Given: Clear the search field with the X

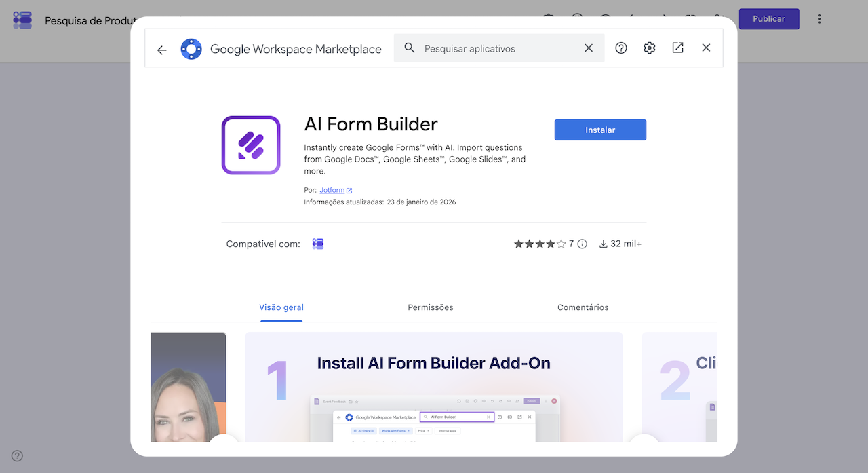Looking at the screenshot, I should point(589,48).
